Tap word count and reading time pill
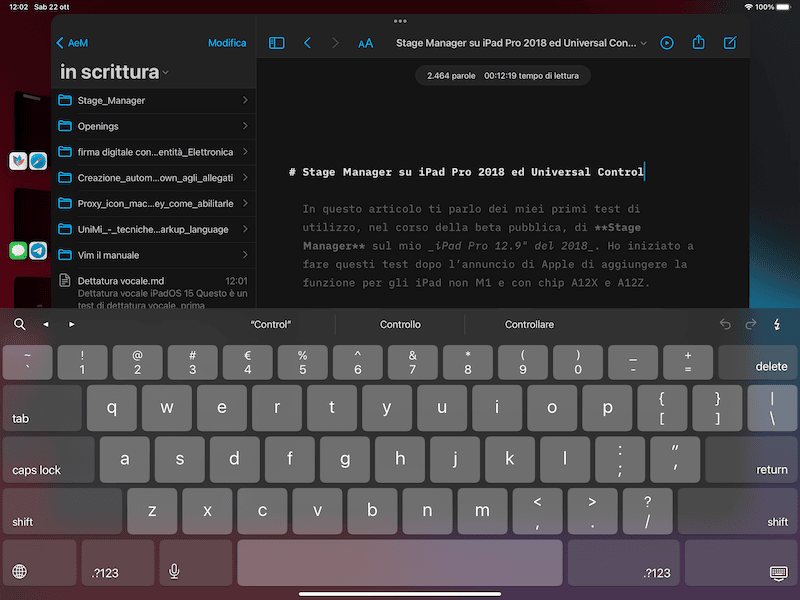The width and height of the screenshot is (800, 600). 503,76
